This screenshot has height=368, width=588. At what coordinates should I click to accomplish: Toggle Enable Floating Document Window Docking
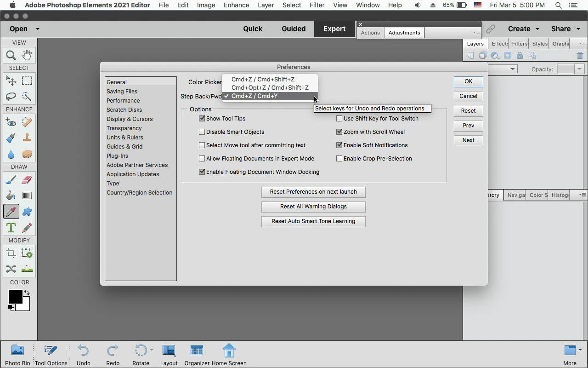pos(202,172)
